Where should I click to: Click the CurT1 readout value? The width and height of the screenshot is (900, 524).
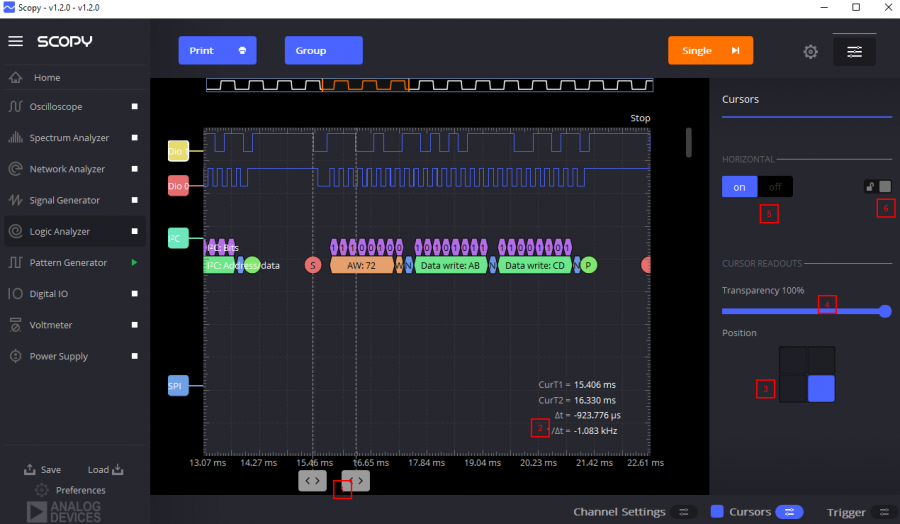pos(595,385)
